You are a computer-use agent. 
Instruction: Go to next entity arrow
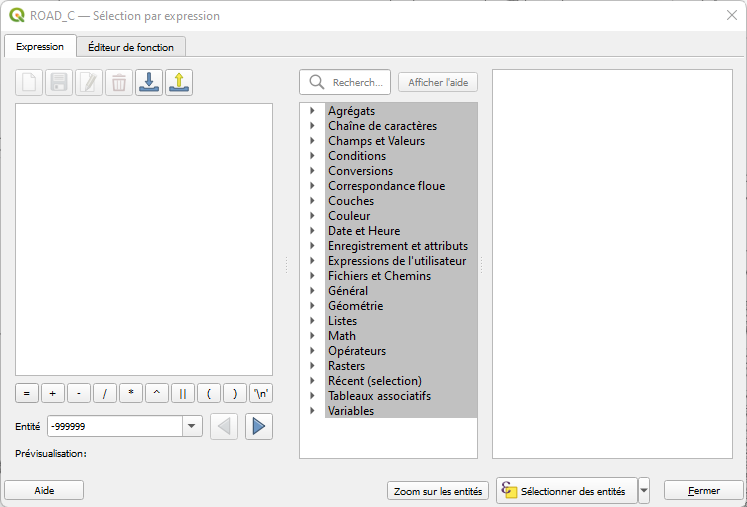point(259,426)
